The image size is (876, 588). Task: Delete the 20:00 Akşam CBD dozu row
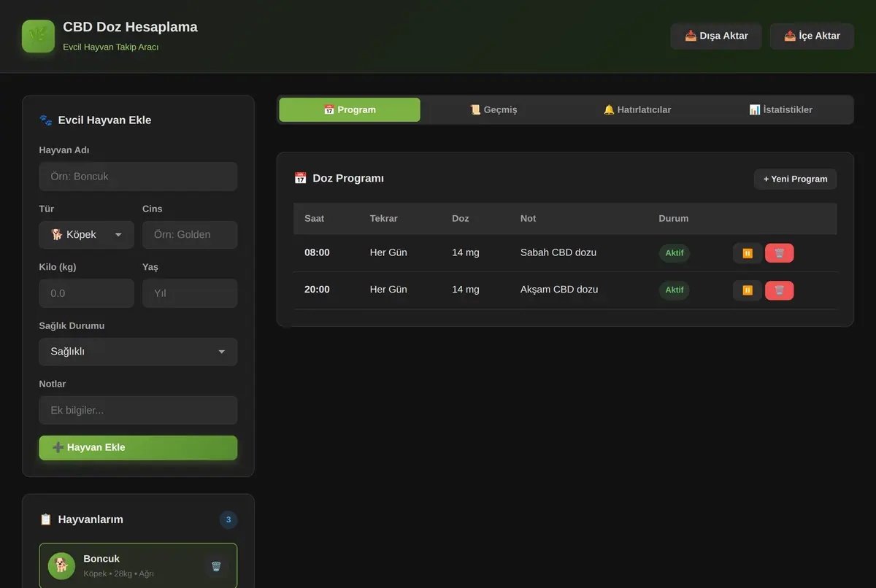[780, 290]
